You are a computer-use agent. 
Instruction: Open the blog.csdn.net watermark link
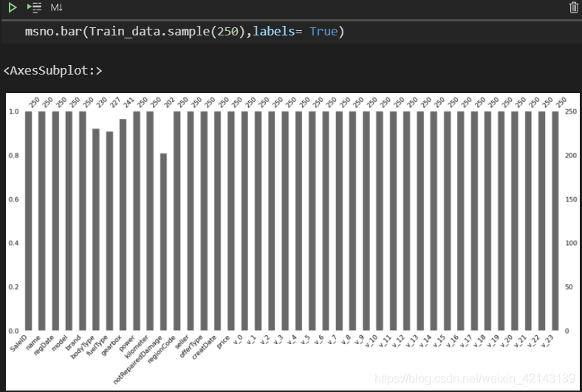pyautogui.click(x=474, y=378)
